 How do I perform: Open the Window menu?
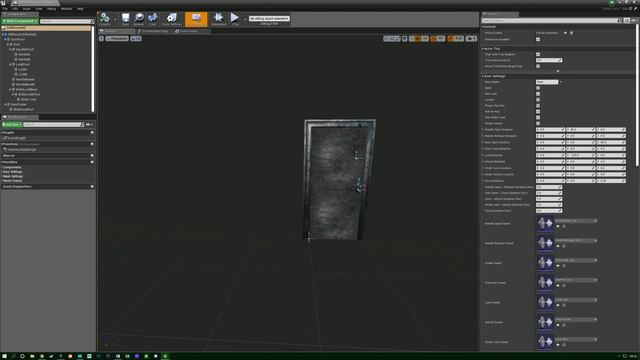(x=67, y=9)
